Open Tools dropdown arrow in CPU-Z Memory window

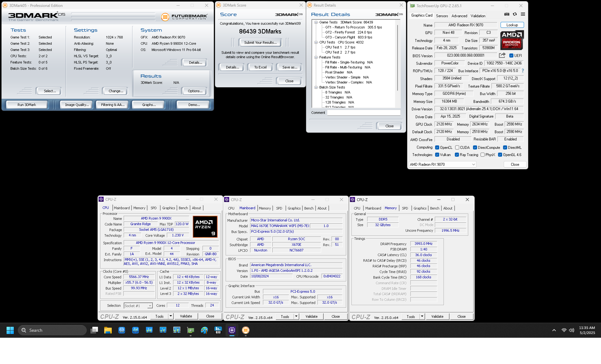(422, 316)
